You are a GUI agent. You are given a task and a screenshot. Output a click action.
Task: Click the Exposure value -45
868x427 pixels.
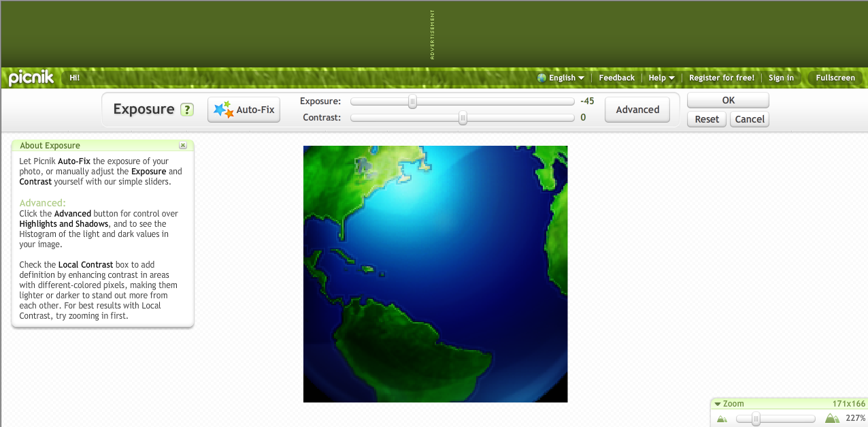tap(587, 101)
